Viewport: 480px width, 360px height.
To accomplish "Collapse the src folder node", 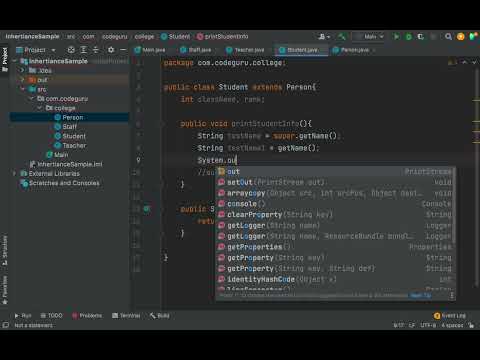I will 23,89.
